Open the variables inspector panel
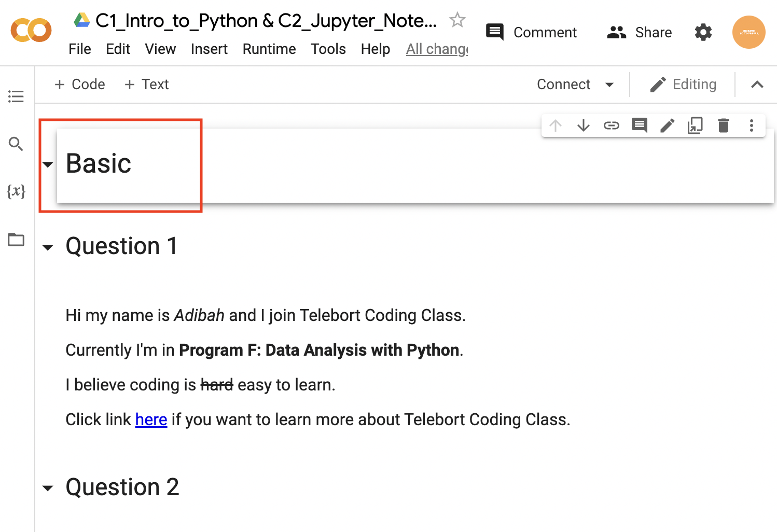Screen dimensions: 777x532 [16, 191]
